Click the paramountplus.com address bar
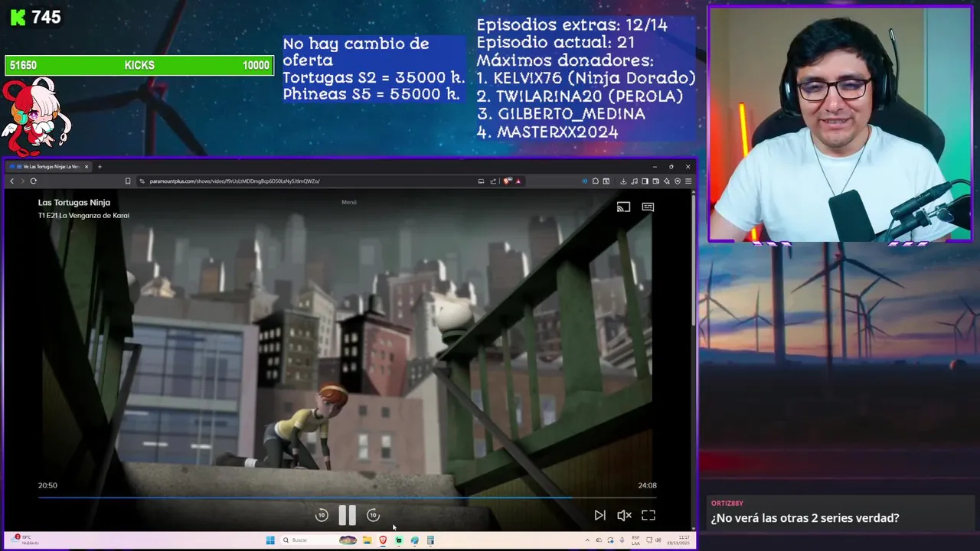Viewport: 980px width, 551px height. 306,181
